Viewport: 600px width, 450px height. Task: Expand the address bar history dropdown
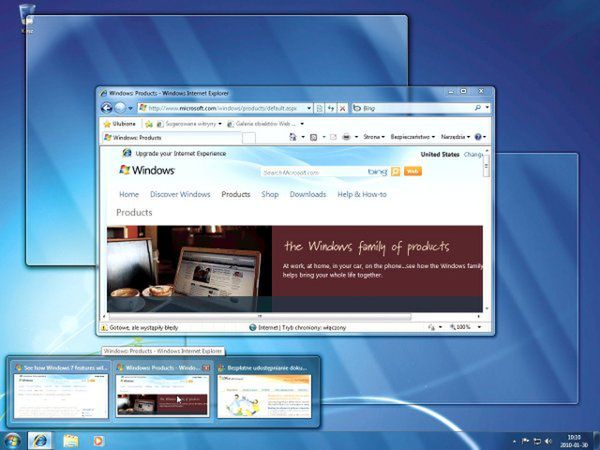(x=309, y=108)
